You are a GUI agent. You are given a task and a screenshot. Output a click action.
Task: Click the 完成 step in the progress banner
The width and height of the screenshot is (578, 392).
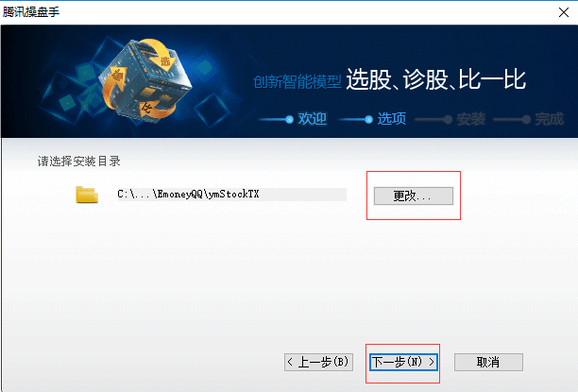coord(550,119)
